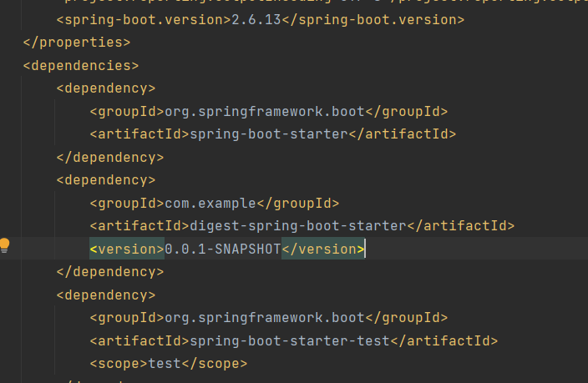Click groupId line above spring-boot-starter-test artifactId
Screen dimensions: 588x383
pyautogui.click(x=269, y=318)
